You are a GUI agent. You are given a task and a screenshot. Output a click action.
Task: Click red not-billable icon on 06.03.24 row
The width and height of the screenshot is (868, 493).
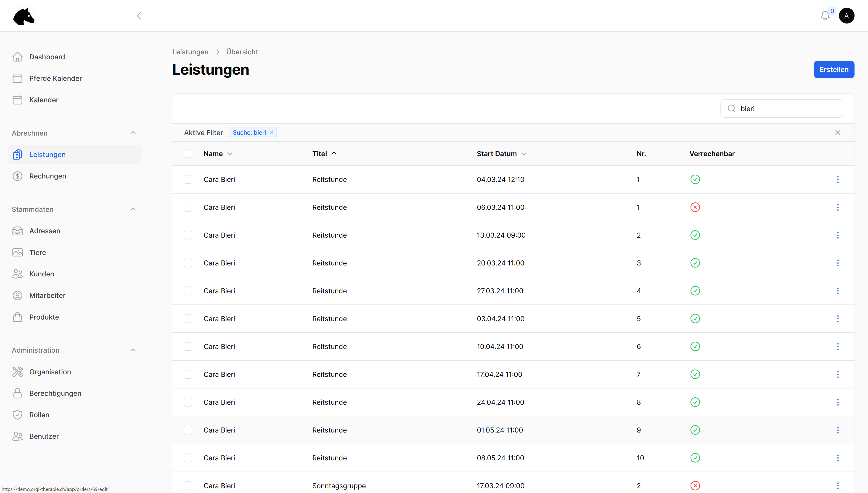click(x=695, y=207)
